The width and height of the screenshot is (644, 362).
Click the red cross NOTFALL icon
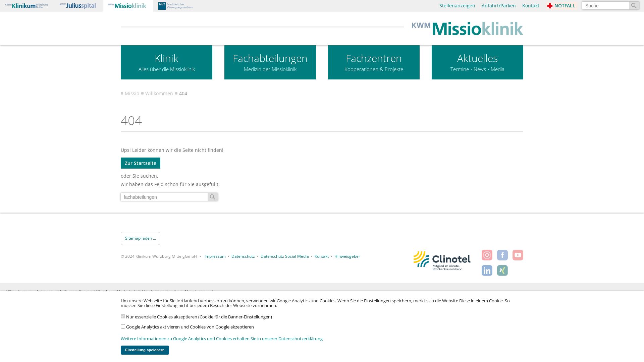[x=550, y=6]
